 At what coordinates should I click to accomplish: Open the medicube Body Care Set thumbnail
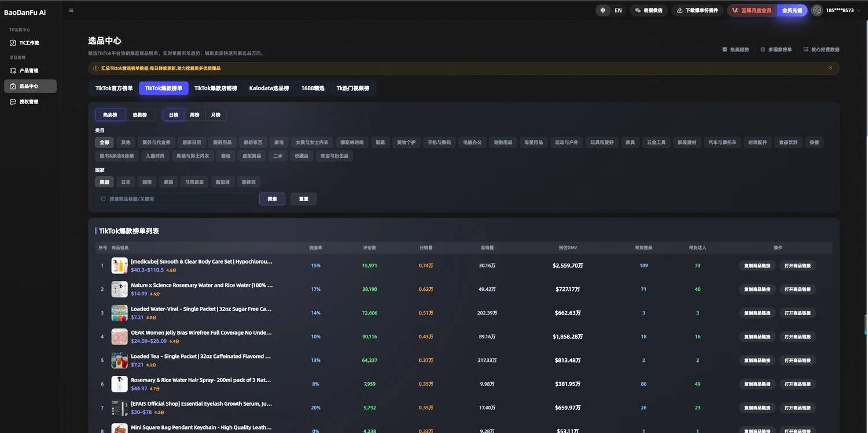click(119, 265)
